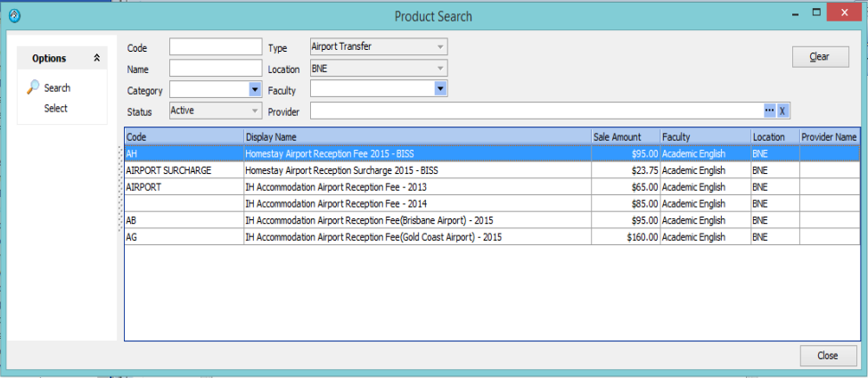Expand the Faculty dropdown
The image size is (868, 378).
point(439,88)
